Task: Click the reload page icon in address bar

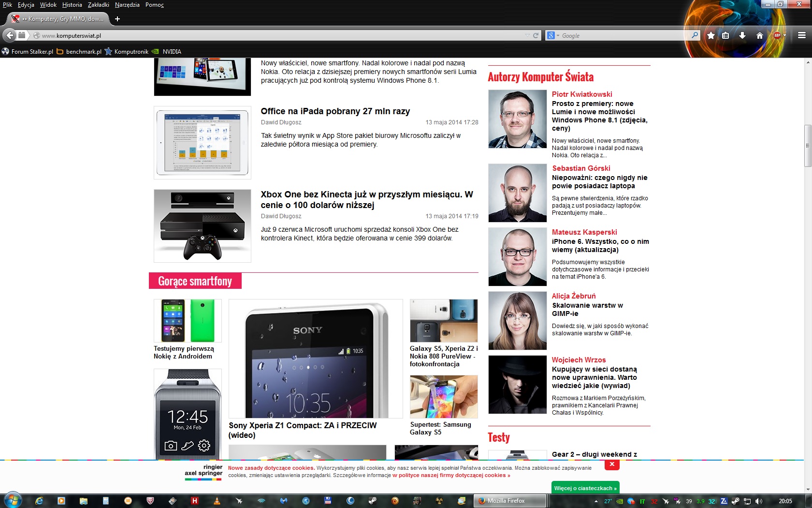Action: (x=536, y=35)
